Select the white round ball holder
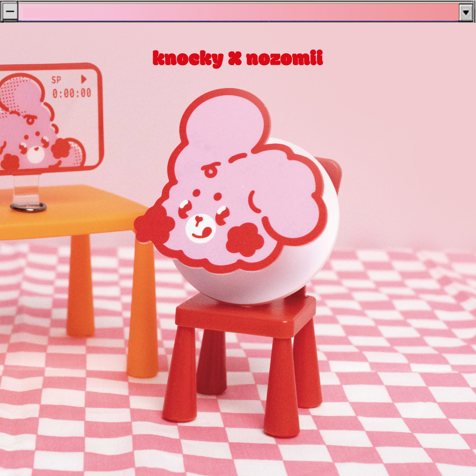This screenshot has width=476, height=476. (267, 281)
